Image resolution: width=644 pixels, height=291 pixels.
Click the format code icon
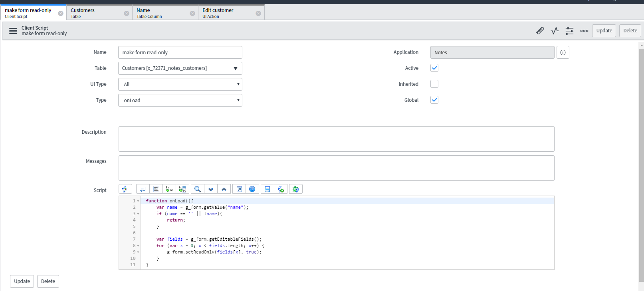(x=156, y=189)
